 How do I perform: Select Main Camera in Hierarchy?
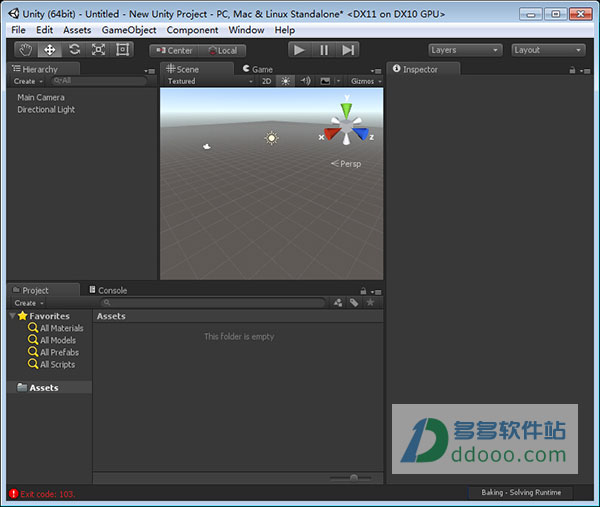coord(41,97)
